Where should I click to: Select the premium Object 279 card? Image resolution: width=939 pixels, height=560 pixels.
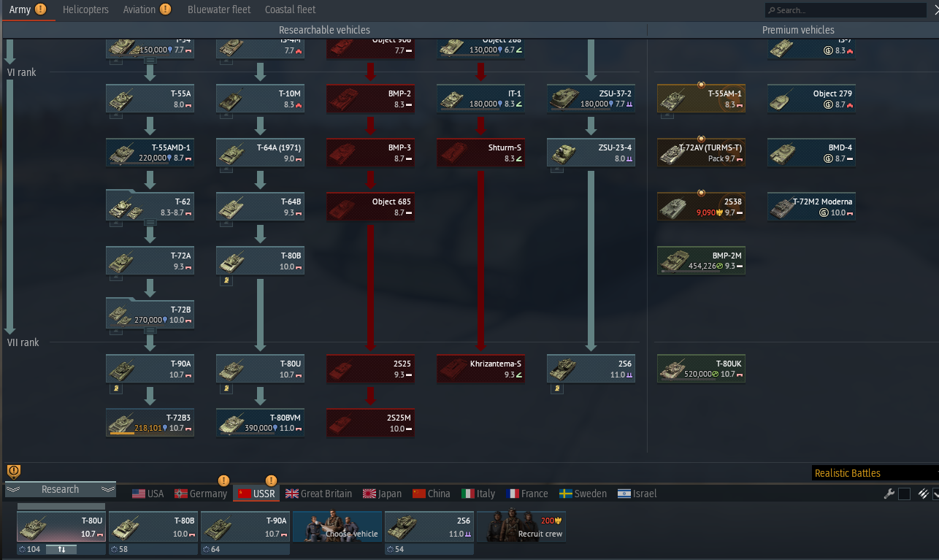(812, 99)
